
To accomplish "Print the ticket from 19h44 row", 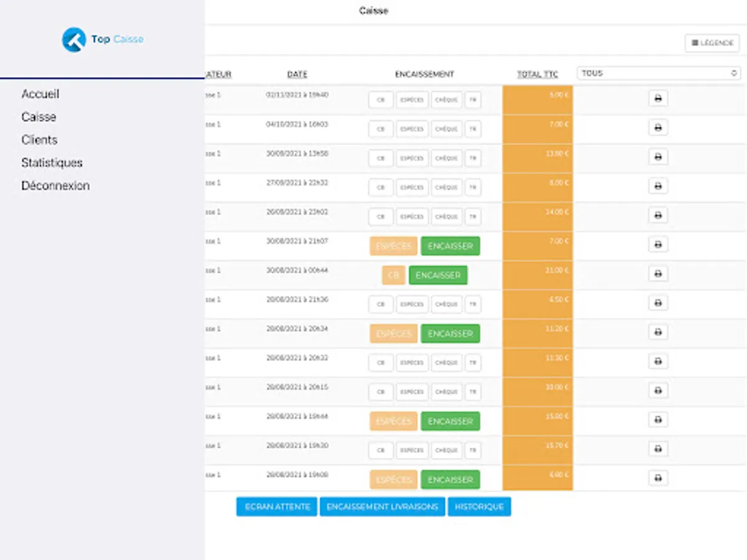I will click(x=658, y=420).
